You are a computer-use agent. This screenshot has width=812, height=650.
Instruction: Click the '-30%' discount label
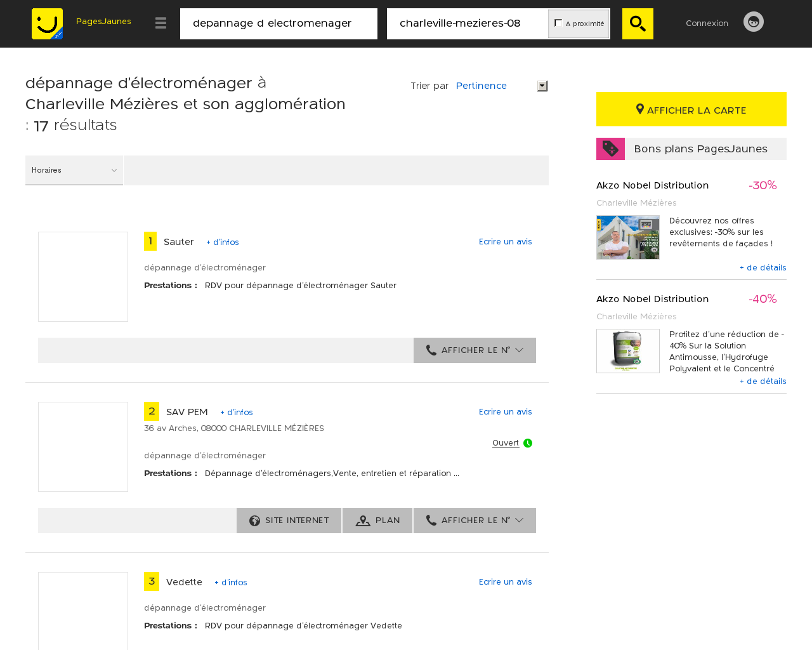[763, 185]
